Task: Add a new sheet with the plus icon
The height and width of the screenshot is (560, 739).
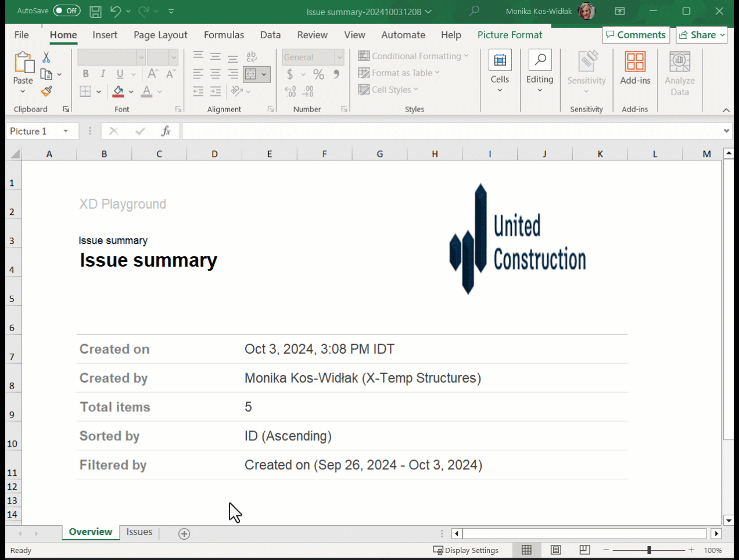Action: 184,534
